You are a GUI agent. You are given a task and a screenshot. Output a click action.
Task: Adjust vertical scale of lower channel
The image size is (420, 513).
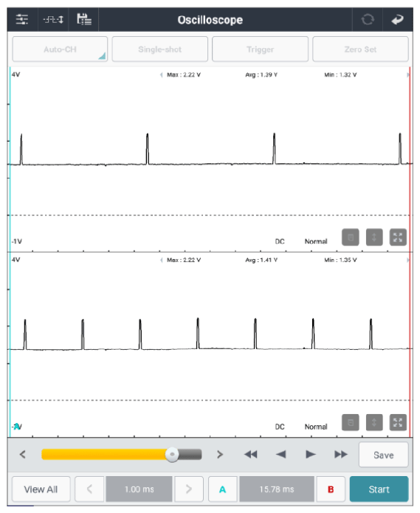[x=374, y=422]
